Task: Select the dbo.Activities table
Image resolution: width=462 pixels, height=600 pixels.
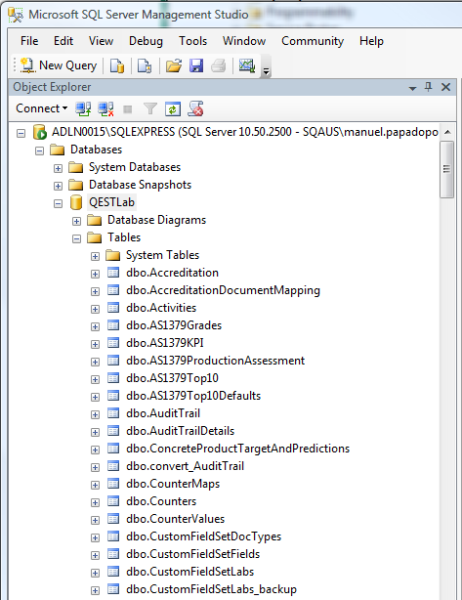Action: click(161, 308)
